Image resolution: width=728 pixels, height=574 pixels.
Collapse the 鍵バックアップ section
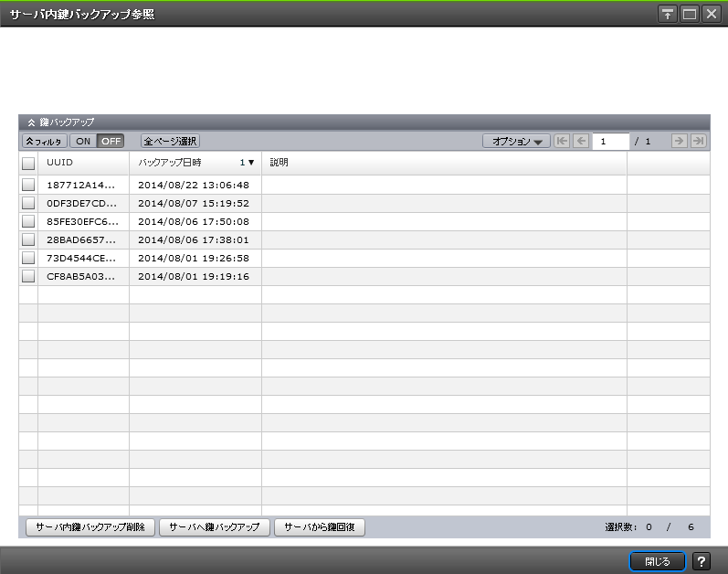click(x=31, y=122)
